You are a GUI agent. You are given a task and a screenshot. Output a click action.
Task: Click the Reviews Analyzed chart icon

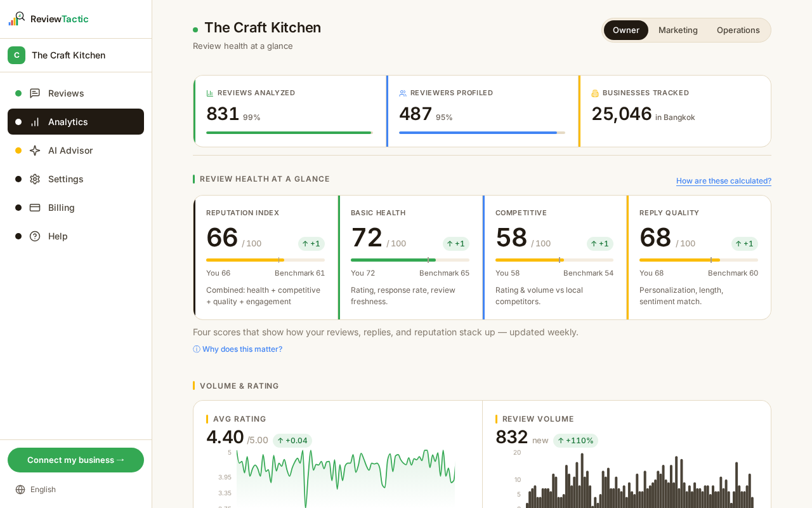click(x=210, y=93)
